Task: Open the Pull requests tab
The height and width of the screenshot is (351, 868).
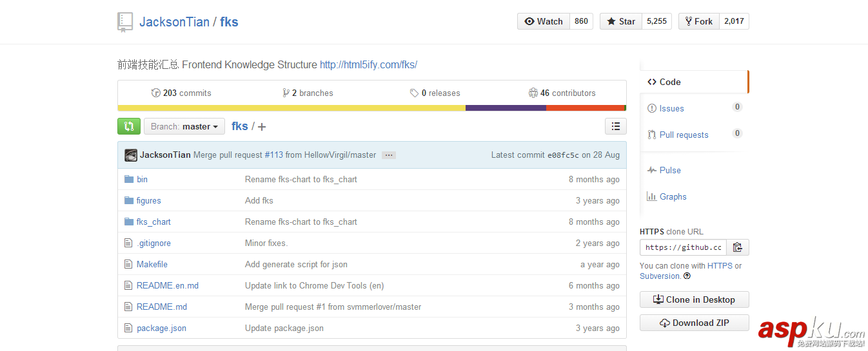Action: (x=684, y=135)
